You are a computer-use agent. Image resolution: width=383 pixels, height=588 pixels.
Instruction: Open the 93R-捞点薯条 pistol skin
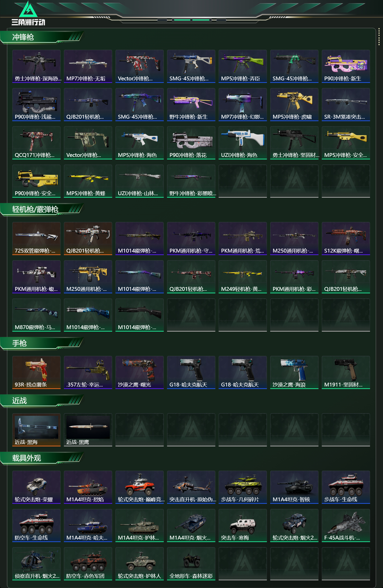(x=36, y=372)
